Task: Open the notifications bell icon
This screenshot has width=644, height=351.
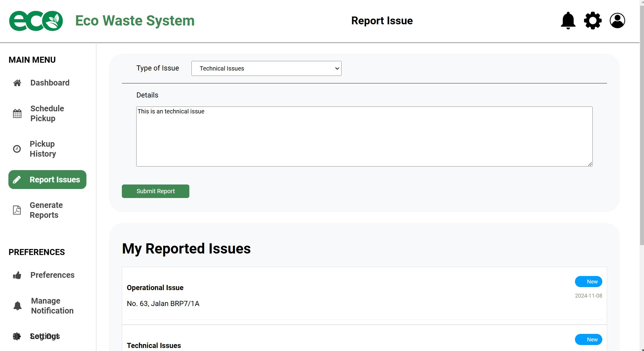Action: pos(568,21)
